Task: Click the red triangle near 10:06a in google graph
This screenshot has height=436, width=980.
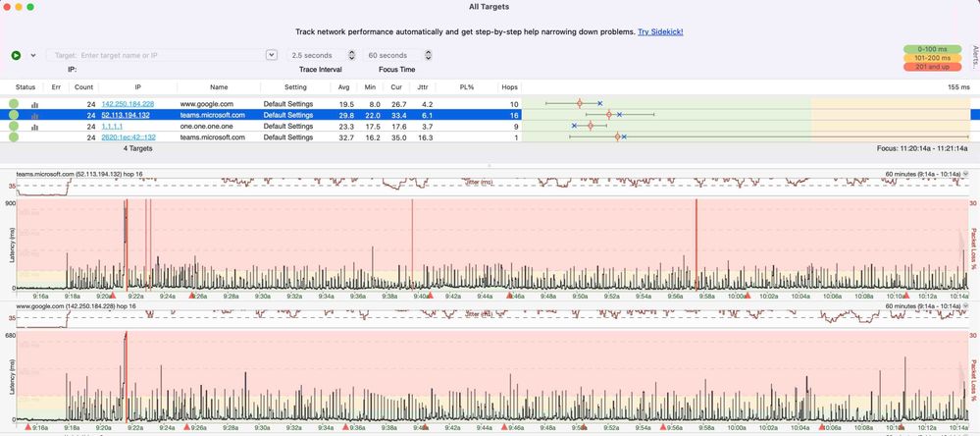Action: click(822, 426)
